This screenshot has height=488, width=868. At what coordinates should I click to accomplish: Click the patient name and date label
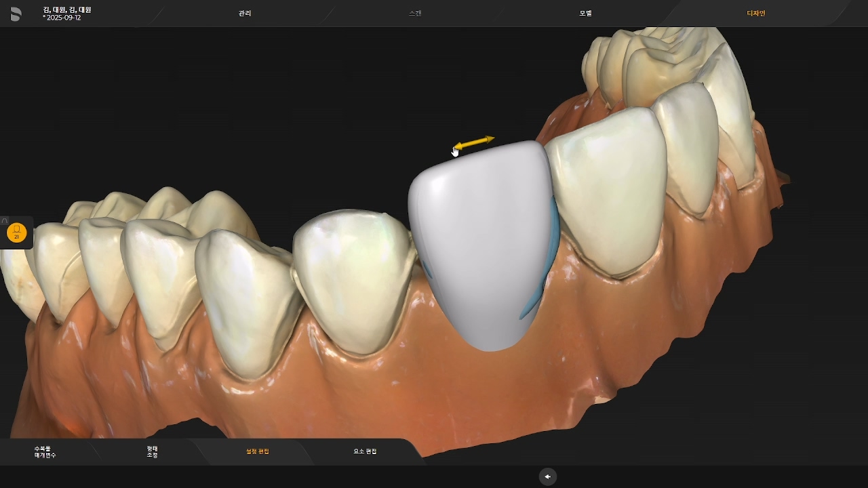coord(66,14)
